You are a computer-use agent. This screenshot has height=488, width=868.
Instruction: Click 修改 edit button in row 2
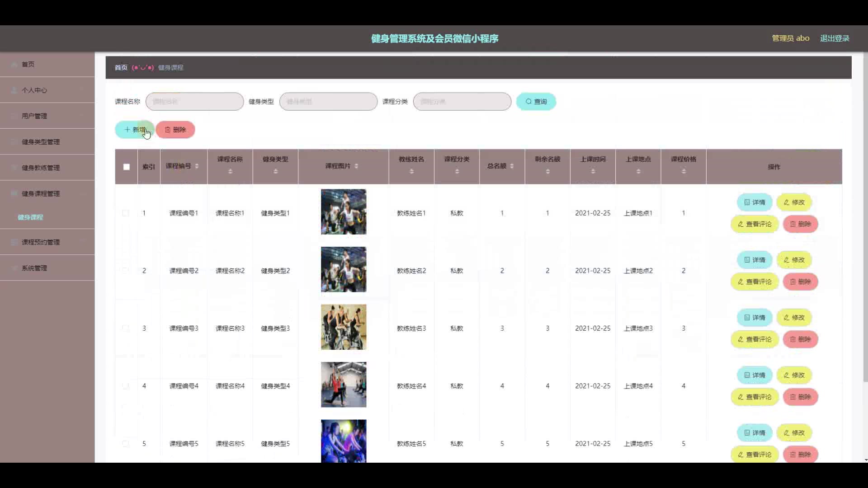(794, 260)
